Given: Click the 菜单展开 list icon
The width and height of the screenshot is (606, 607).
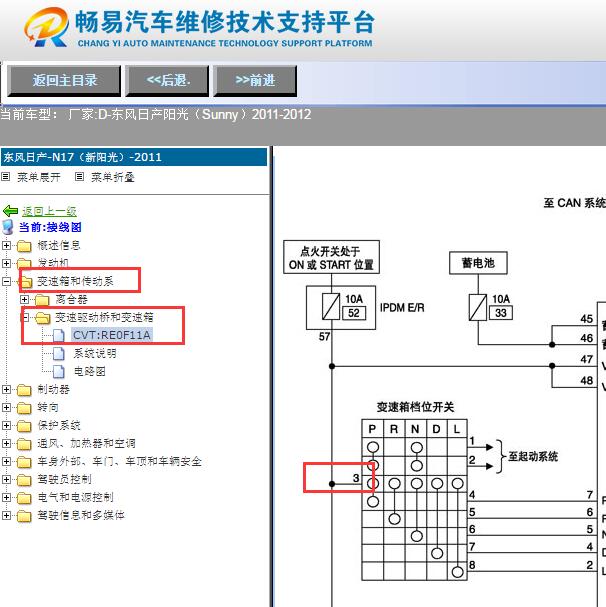Looking at the screenshot, I should (x=5, y=177).
